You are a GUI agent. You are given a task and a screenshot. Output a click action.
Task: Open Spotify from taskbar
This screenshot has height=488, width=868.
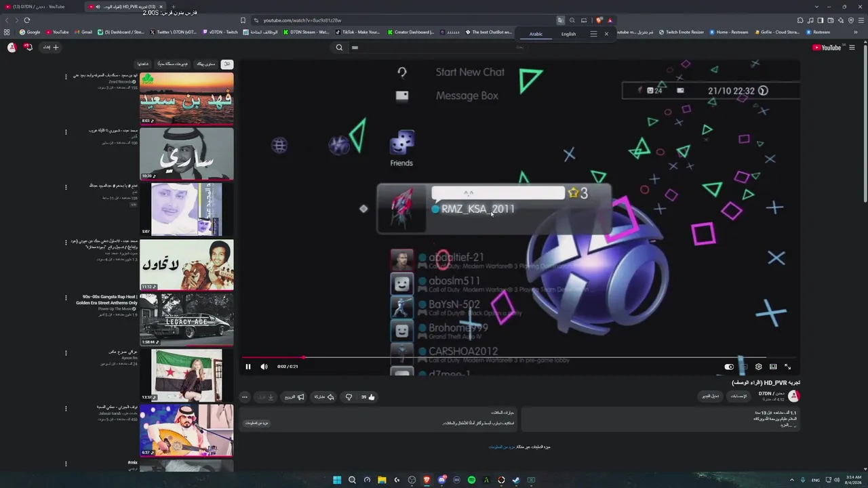[471, 480]
